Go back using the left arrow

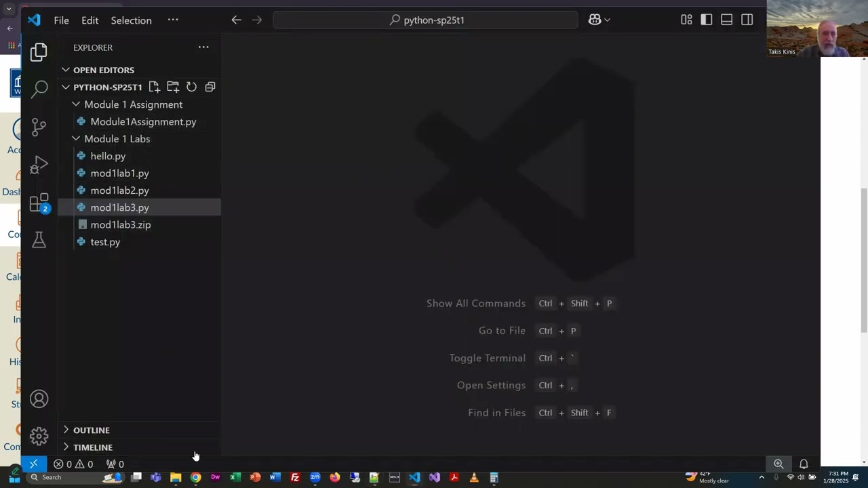pos(236,20)
